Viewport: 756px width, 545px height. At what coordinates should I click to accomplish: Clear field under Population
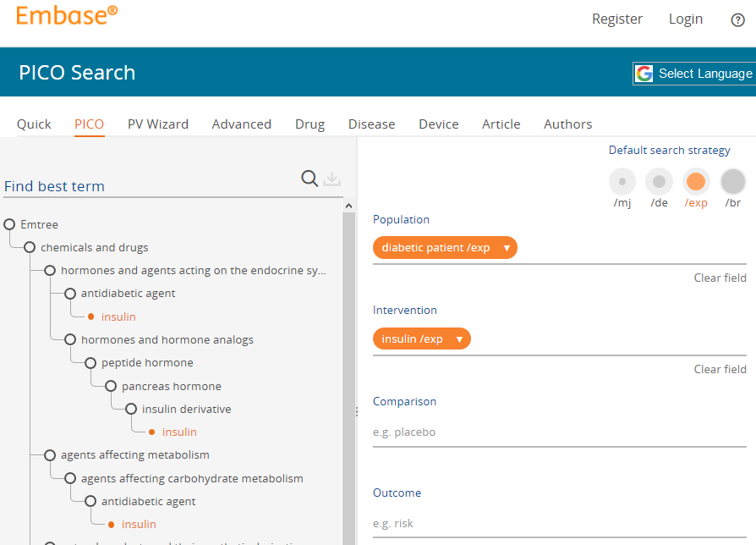(720, 278)
